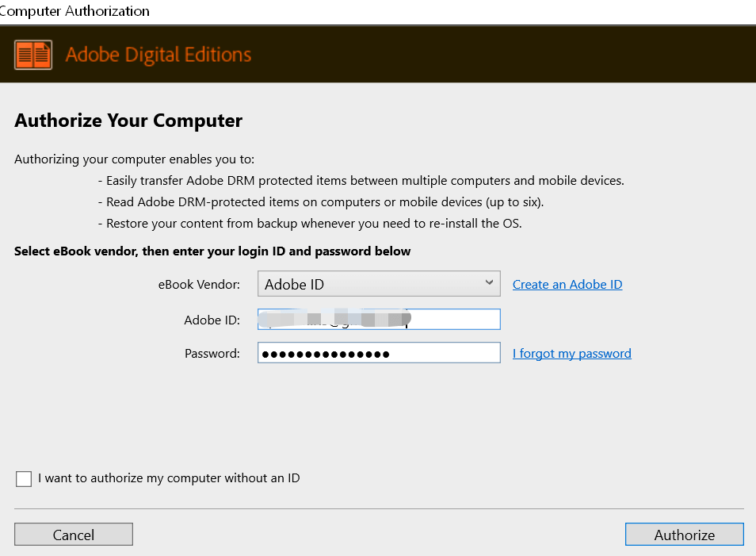The image size is (756, 556).
Task: Click the Restore your content from backup line
Action: point(310,224)
